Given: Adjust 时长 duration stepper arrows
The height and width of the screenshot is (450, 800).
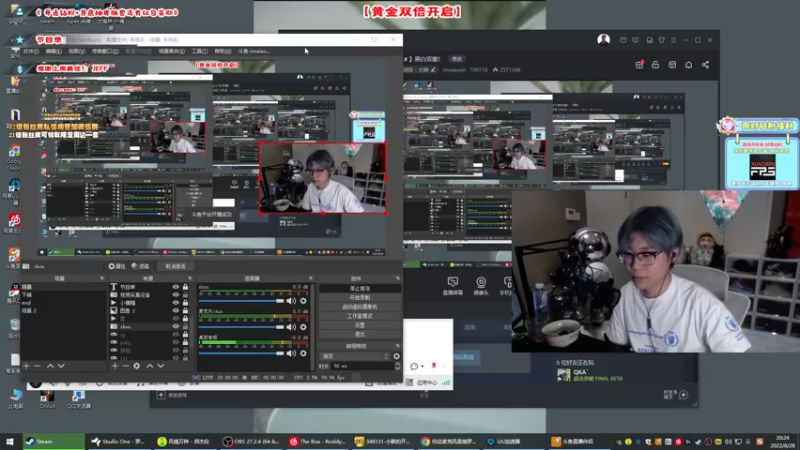Looking at the screenshot, I should click(x=397, y=366).
